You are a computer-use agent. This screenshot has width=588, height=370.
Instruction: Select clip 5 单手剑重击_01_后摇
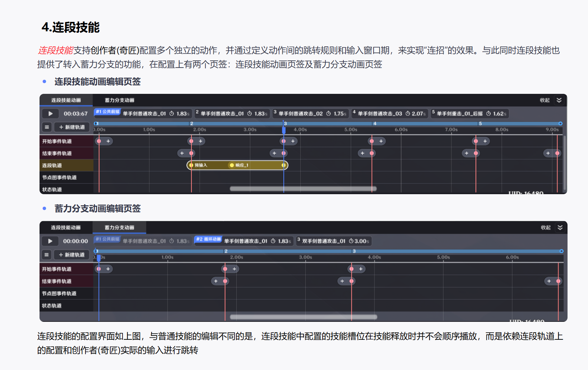[x=469, y=114]
